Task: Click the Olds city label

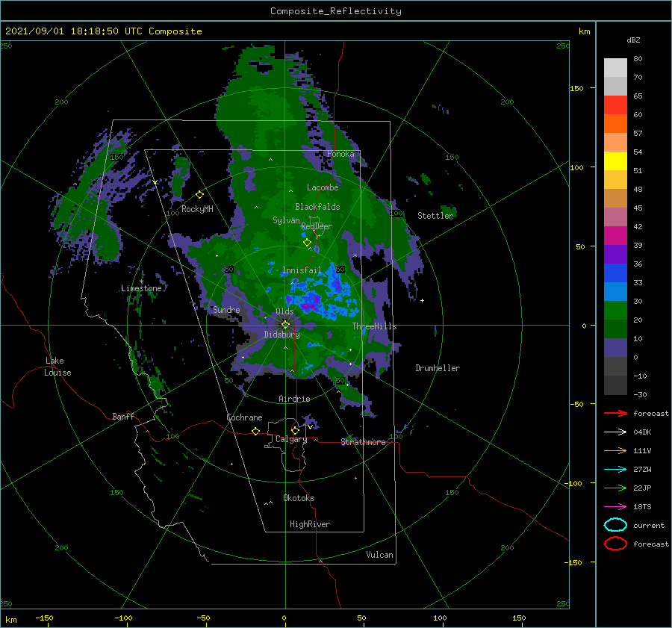Action: pyautogui.click(x=284, y=311)
